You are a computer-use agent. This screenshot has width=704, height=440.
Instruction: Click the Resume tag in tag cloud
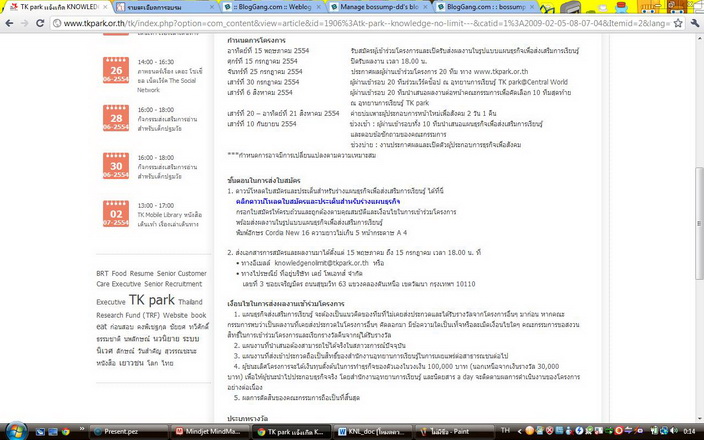click(x=142, y=273)
